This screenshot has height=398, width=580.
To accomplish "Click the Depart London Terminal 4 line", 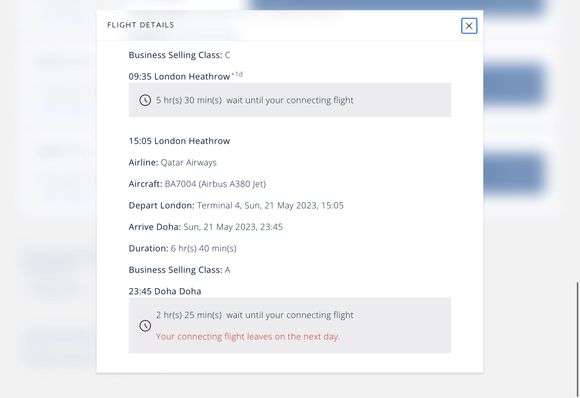I will point(236,205).
